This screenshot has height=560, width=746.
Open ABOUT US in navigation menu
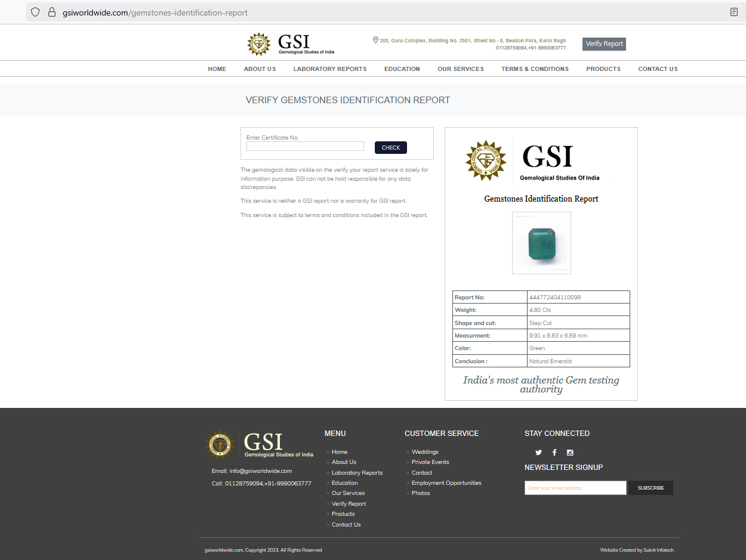tap(260, 69)
